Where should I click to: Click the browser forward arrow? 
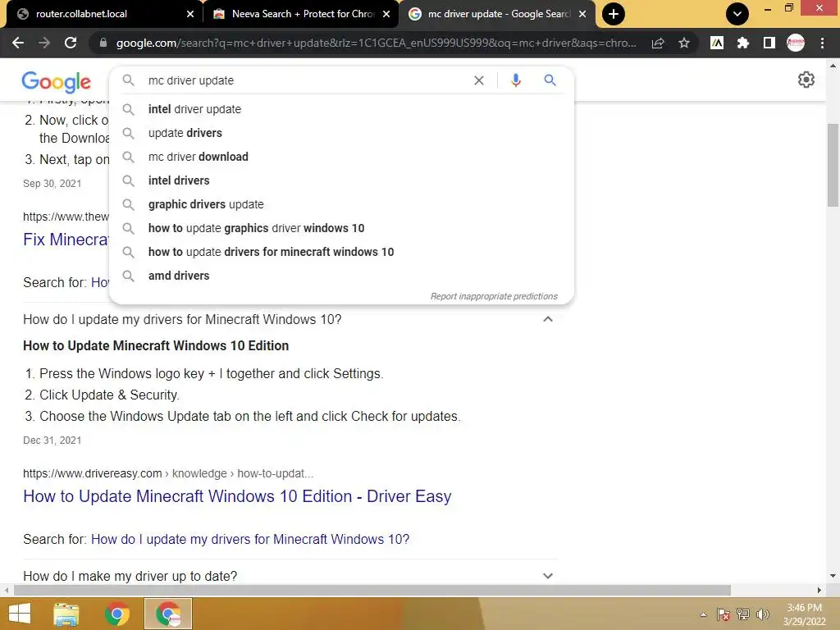coord(44,43)
